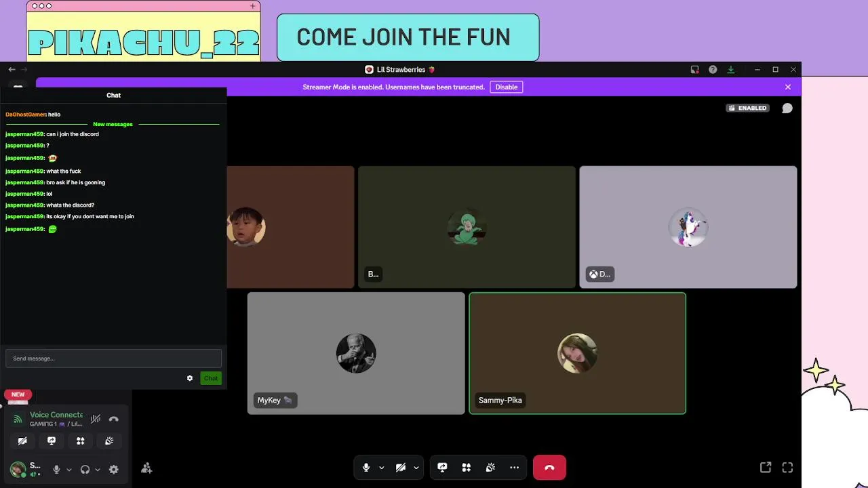Open chat settings gear beside Chat button

190,378
